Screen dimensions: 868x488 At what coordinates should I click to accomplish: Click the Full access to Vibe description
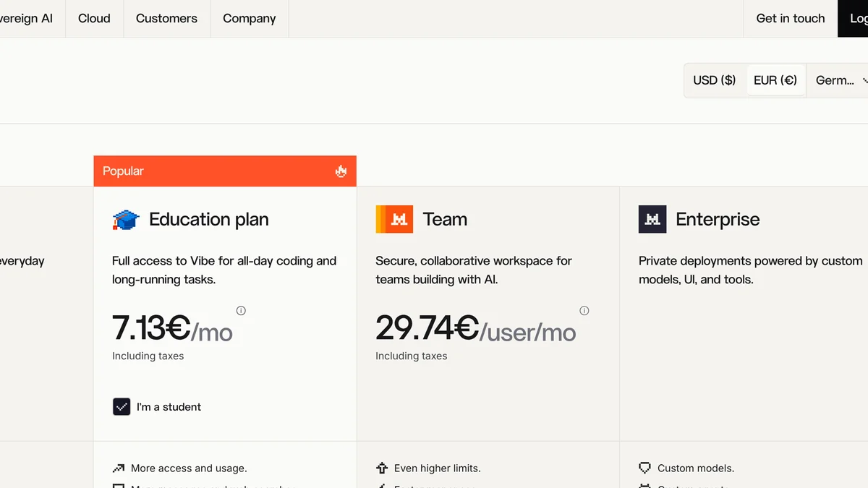tap(224, 270)
